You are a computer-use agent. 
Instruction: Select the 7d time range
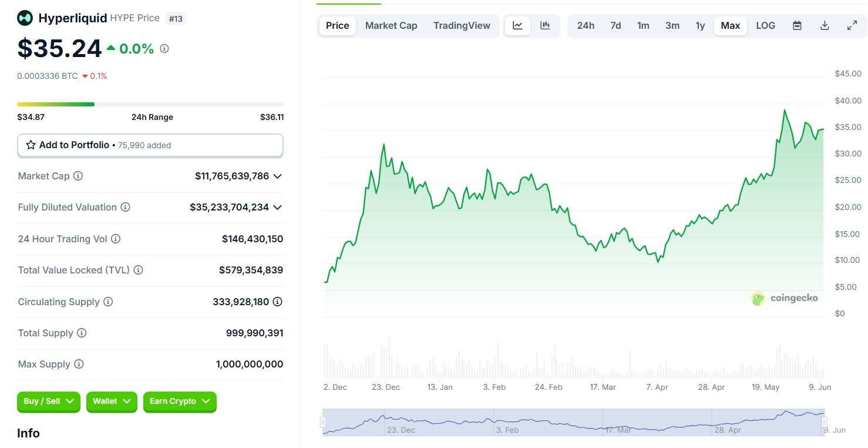pos(615,25)
